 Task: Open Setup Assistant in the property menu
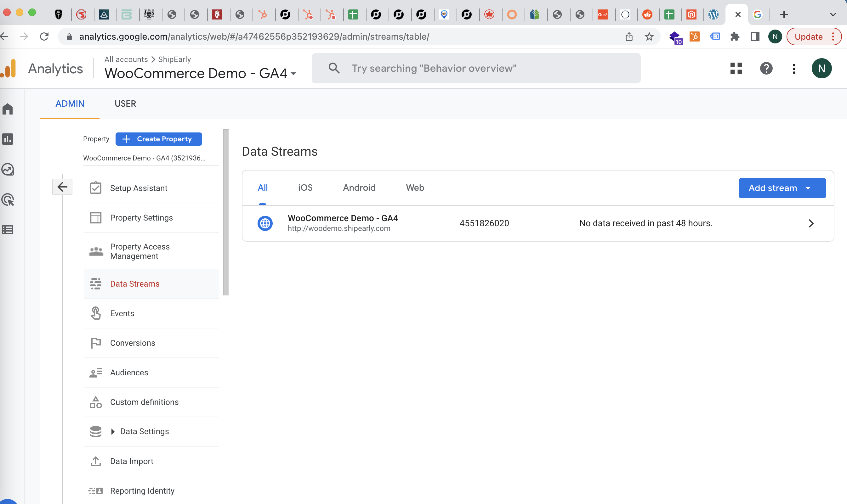[151, 188]
